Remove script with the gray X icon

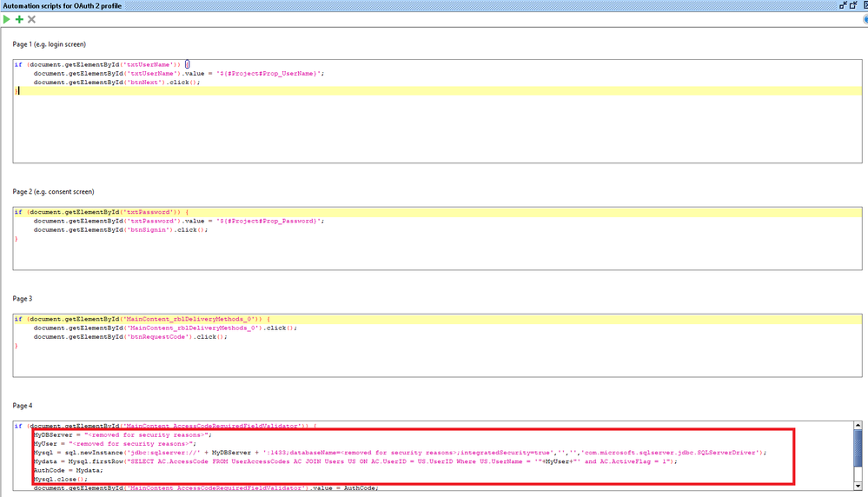pyautogui.click(x=32, y=19)
